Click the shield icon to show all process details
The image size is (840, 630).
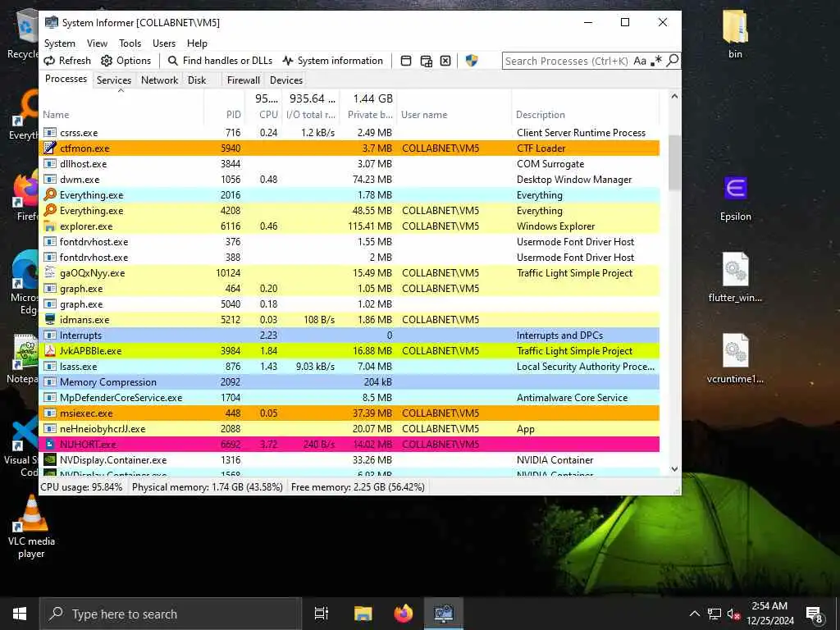click(472, 61)
